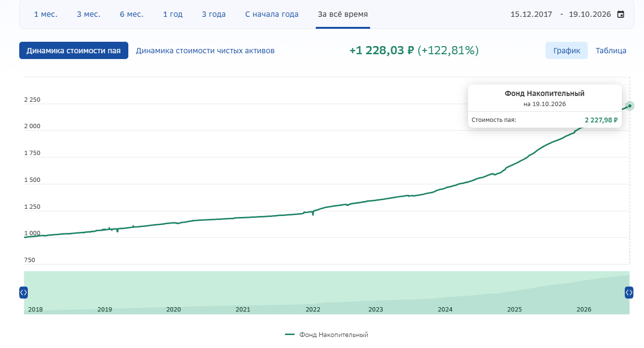
Task: Show the 1 год period
Action: point(173,14)
